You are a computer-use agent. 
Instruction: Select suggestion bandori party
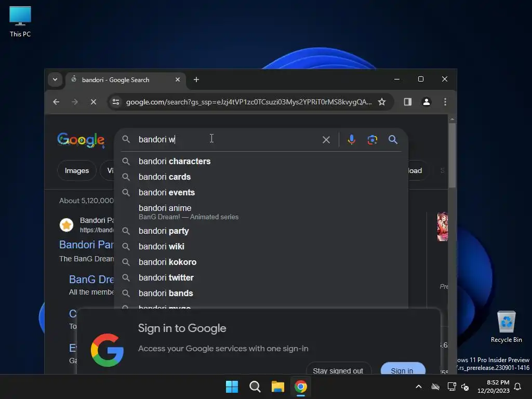click(x=261, y=231)
